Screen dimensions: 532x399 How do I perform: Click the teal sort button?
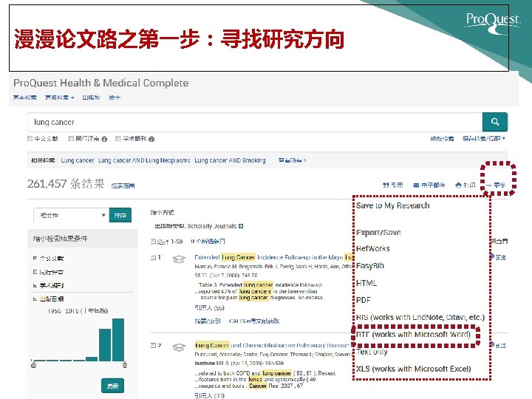tap(120, 216)
